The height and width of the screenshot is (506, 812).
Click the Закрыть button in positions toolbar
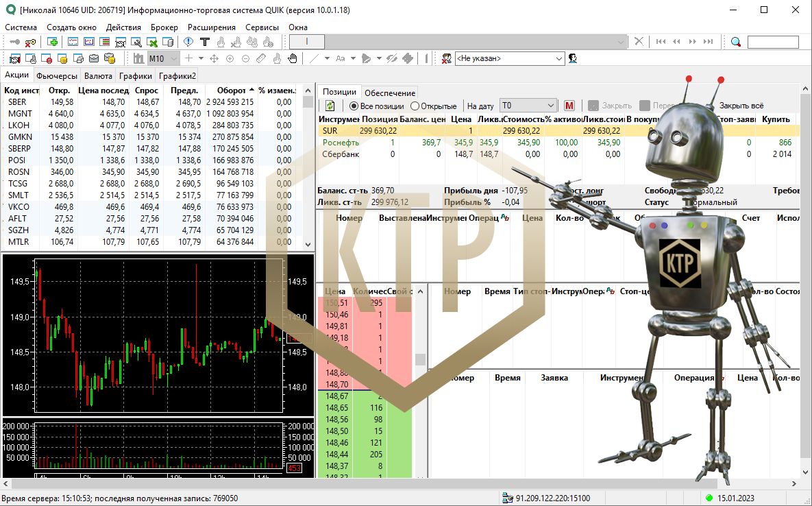[x=610, y=106]
